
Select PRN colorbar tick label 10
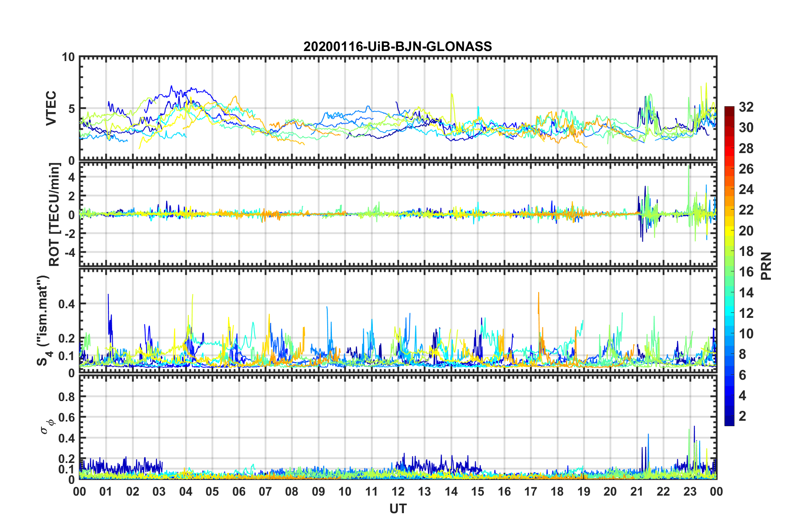pyautogui.click(x=746, y=334)
